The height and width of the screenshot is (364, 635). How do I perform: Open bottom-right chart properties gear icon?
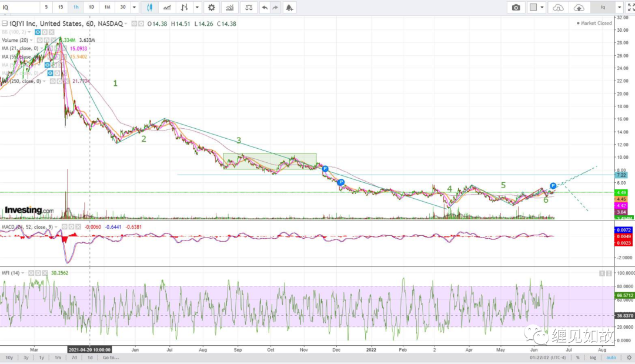pos(629,358)
